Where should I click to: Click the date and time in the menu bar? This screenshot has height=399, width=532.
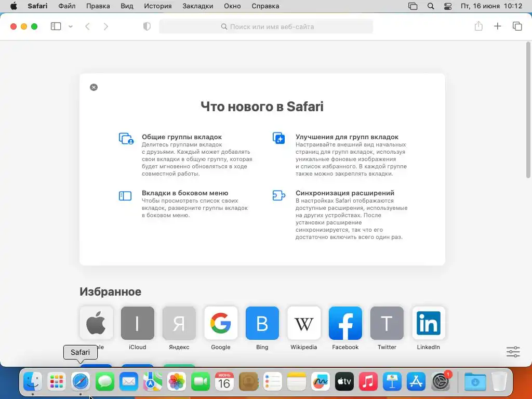(x=491, y=6)
